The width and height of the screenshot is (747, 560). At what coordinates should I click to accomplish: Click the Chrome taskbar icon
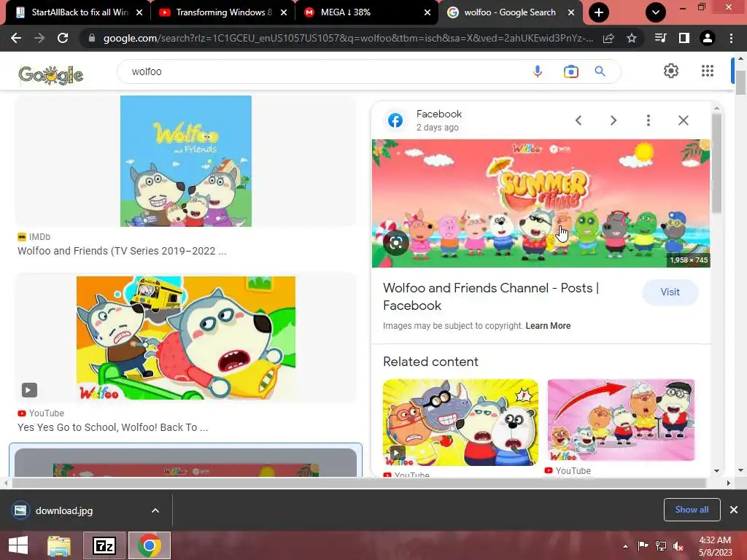click(149, 545)
